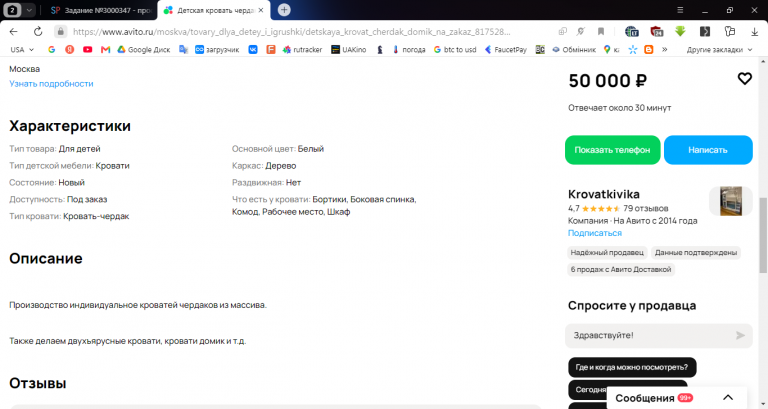Focus the Здравствуйте! message input field
This screenshot has width=768, height=409.
[659, 336]
